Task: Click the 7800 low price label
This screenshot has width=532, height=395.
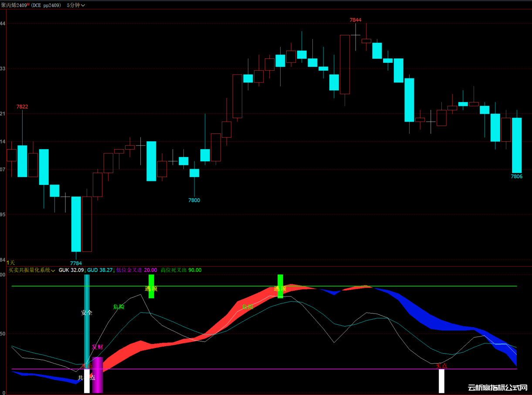Action: (194, 200)
